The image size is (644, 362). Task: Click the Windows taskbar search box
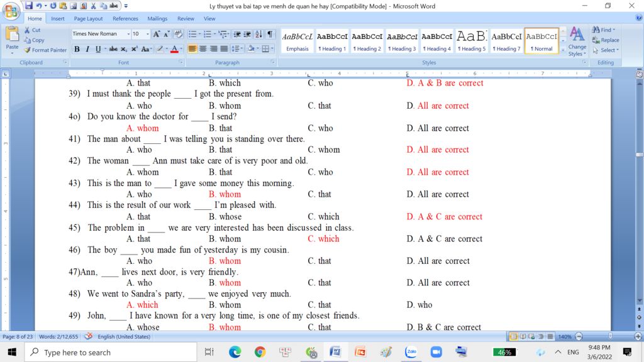click(111, 352)
